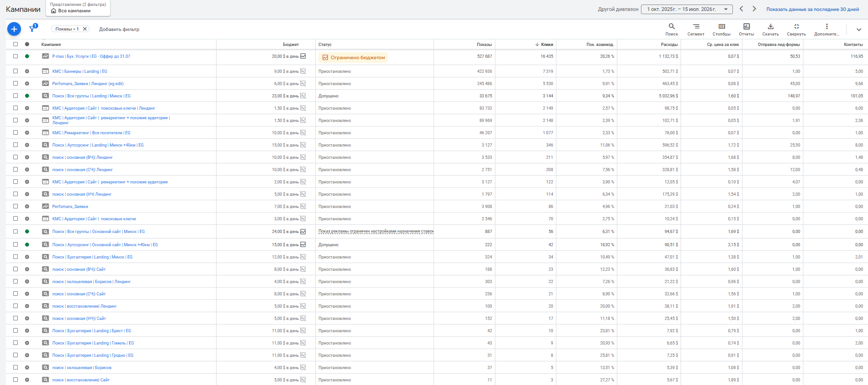Click the Свернуть collapse icon

coord(796,26)
